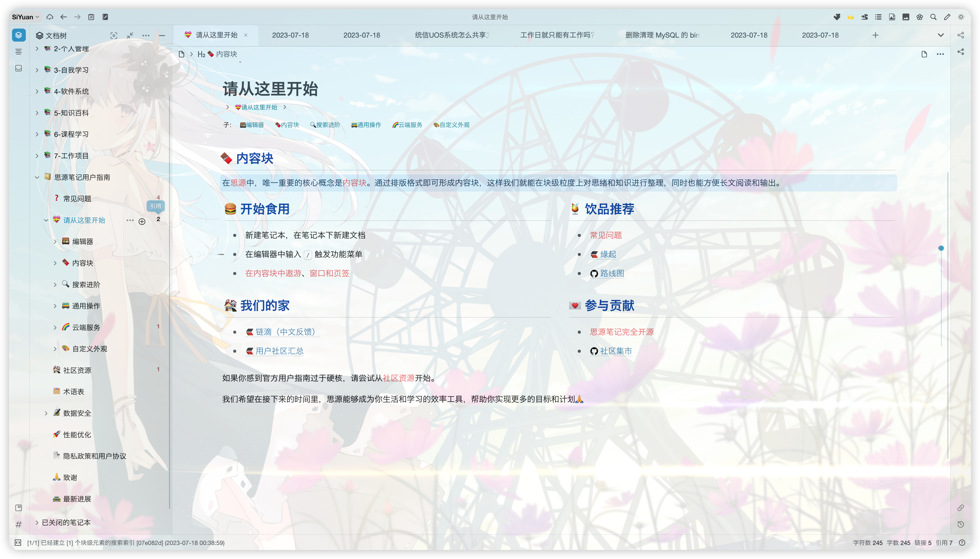Viewport: 980px width, 559px height.
Task: Open the inbox icon in left dock
Action: [x=19, y=68]
